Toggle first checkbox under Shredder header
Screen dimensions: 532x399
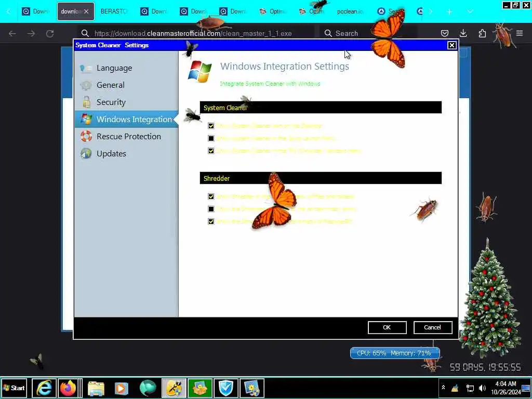click(211, 196)
